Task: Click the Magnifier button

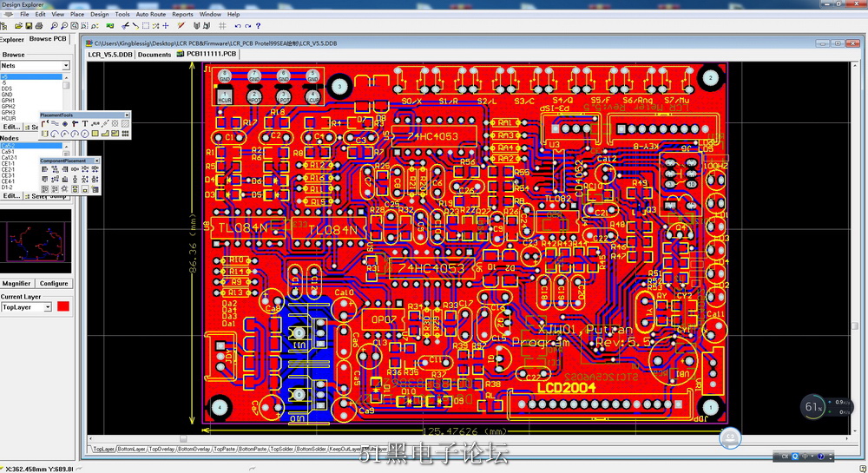Action: pos(16,283)
